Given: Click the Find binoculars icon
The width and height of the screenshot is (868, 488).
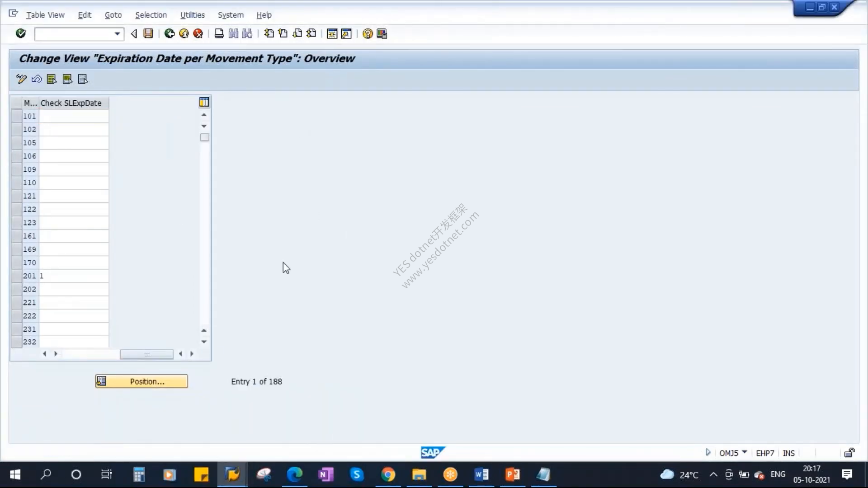Looking at the screenshot, I should coord(233,33).
